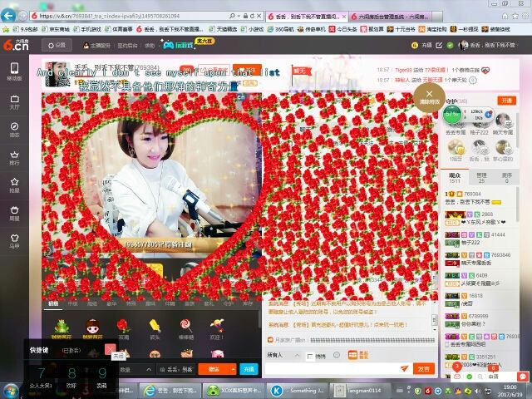Select the 初级 gift category tab
This screenshot has width=532, height=399.
(53, 303)
